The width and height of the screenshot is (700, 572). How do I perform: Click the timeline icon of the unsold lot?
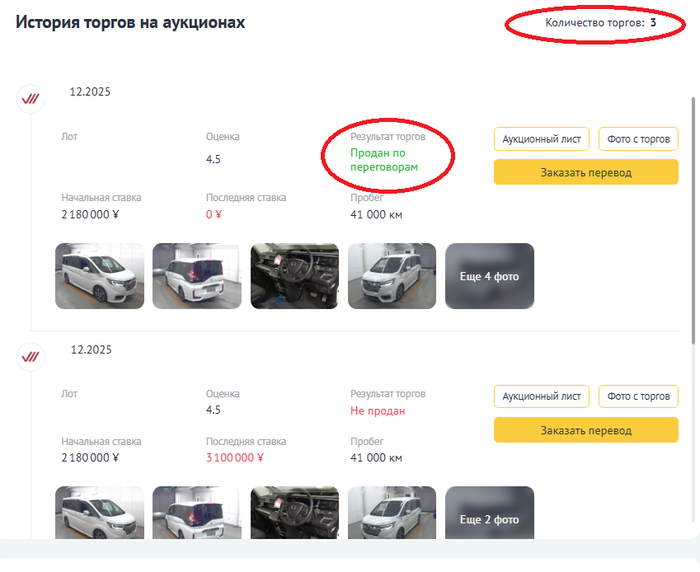point(32,356)
